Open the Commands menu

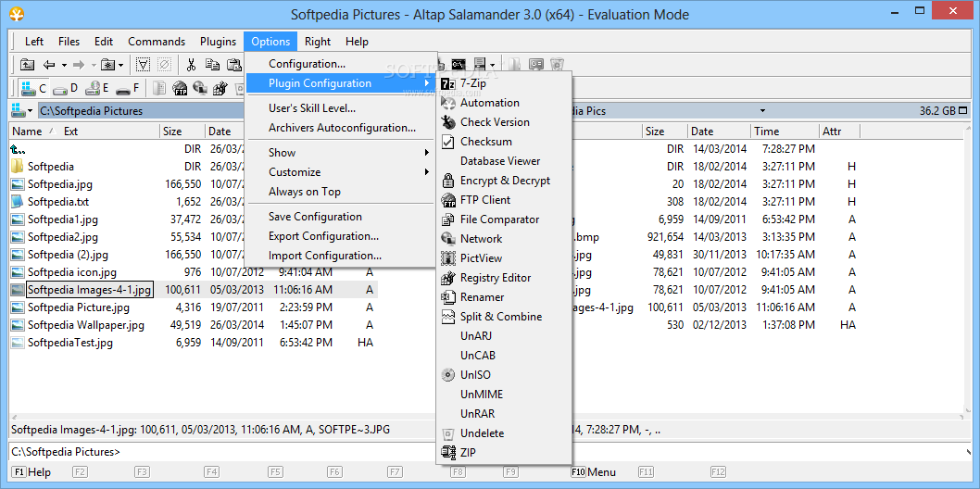[x=157, y=42]
